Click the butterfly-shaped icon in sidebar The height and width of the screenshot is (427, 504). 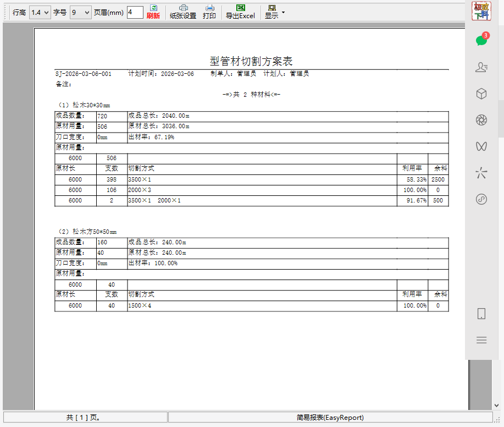(x=481, y=146)
